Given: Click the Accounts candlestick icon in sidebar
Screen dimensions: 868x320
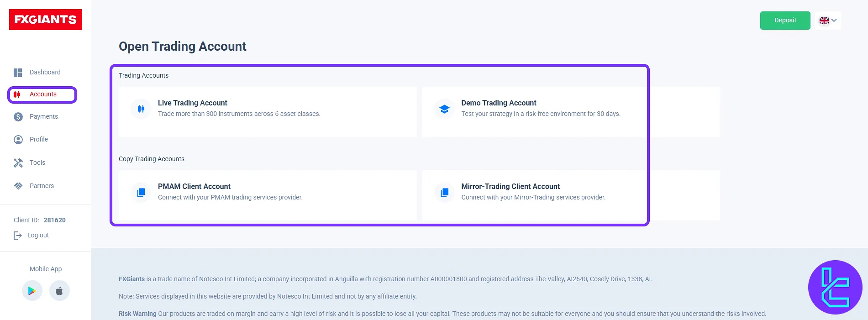Looking at the screenshot, I should 17,94.
